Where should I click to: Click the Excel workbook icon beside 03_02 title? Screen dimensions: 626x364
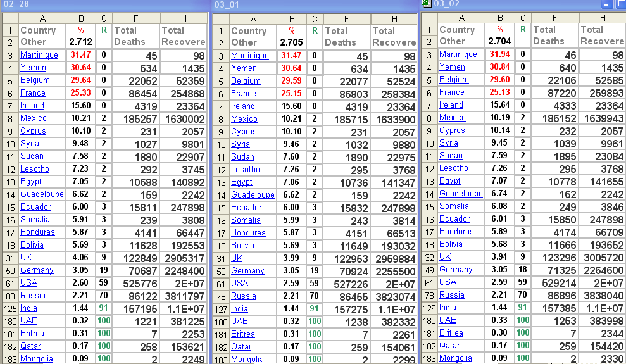pos(427,3)
